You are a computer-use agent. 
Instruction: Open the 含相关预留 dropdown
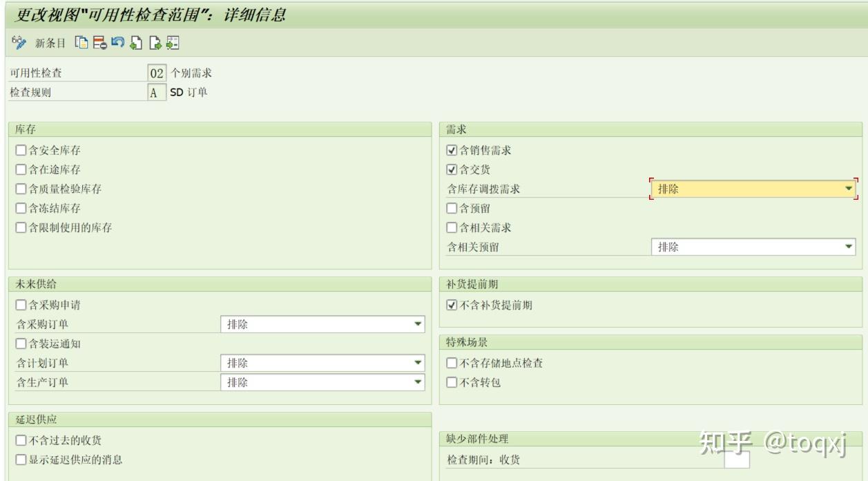848,246
